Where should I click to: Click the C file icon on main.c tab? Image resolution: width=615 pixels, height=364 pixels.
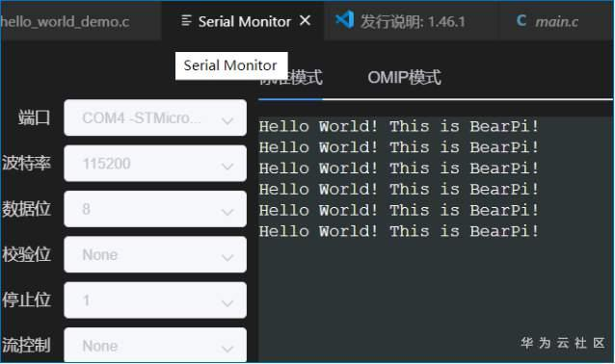pos(521,20)
